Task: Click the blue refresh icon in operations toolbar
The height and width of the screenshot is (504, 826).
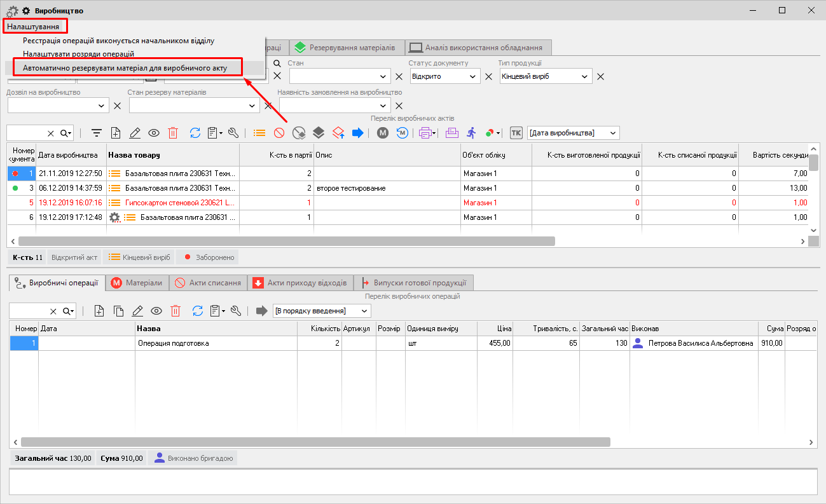Action: pos(197,311)
